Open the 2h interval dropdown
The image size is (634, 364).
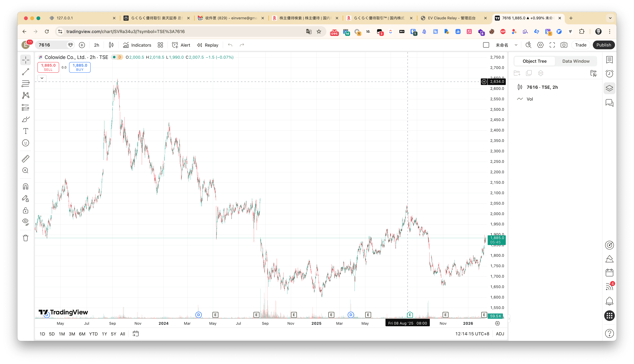coord(97,45)
